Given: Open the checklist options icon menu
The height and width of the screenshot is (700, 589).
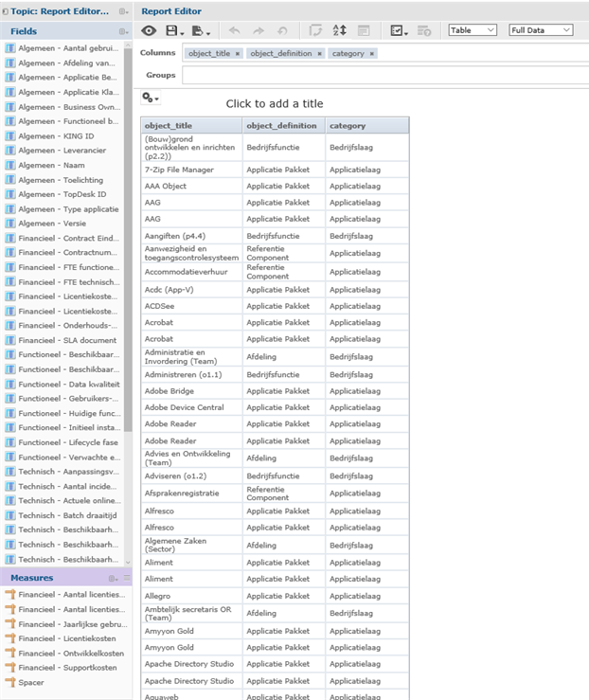Looking at the screenshot, I should [399, 31].
